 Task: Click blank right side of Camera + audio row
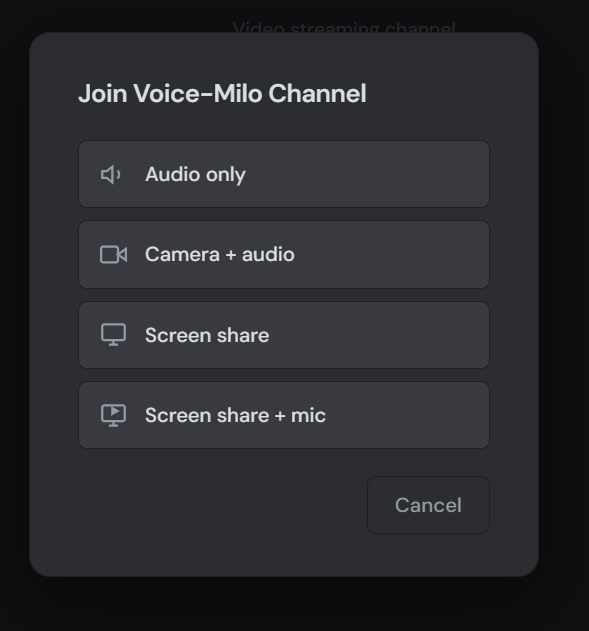[x=394, y=255]
